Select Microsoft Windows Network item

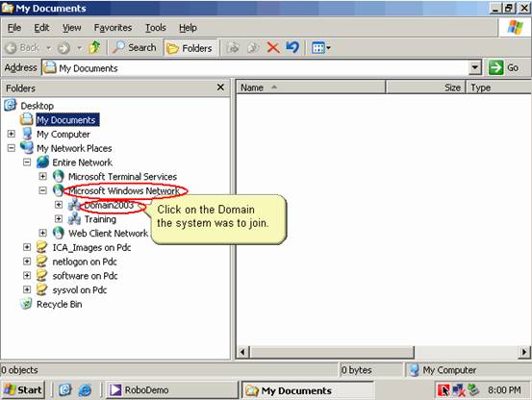click(124, 190)
